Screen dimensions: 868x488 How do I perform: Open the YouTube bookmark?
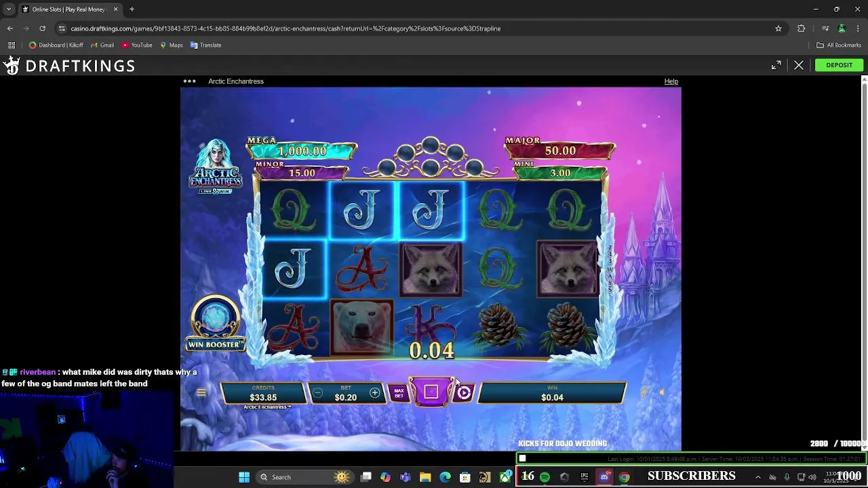(136, 45)
